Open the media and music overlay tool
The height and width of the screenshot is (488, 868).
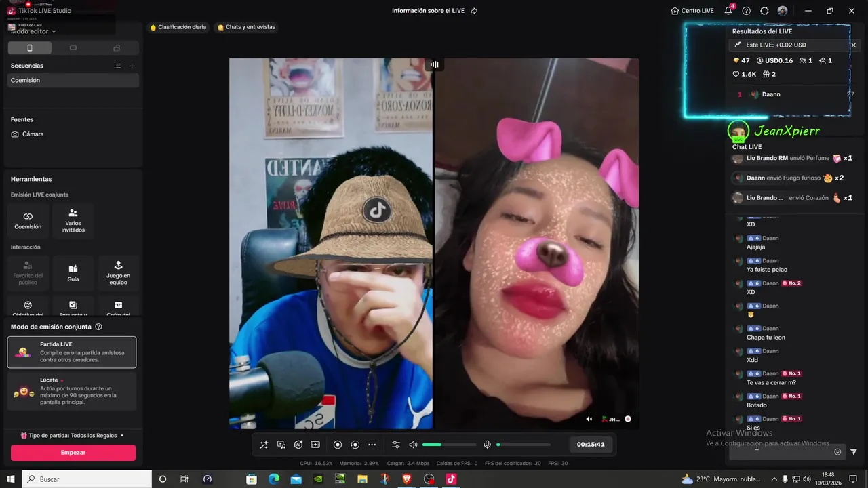[x=281, y=445]
